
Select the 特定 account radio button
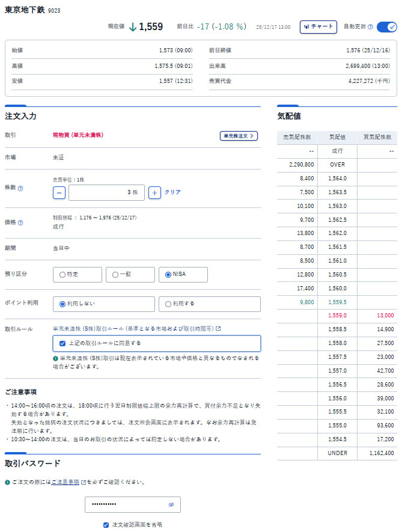[x=62, y=275]
